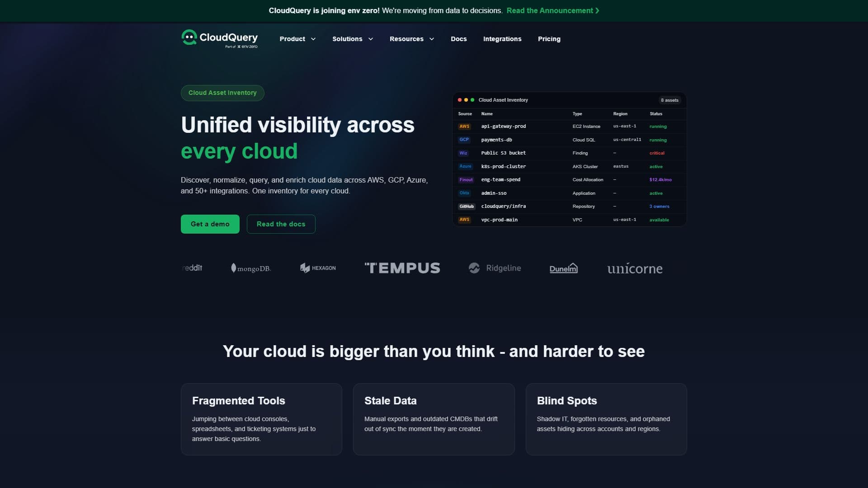The height and width of the screenshot is (488, 868).
Task: Click the yellow window dot
Action: tap(466, 100)
